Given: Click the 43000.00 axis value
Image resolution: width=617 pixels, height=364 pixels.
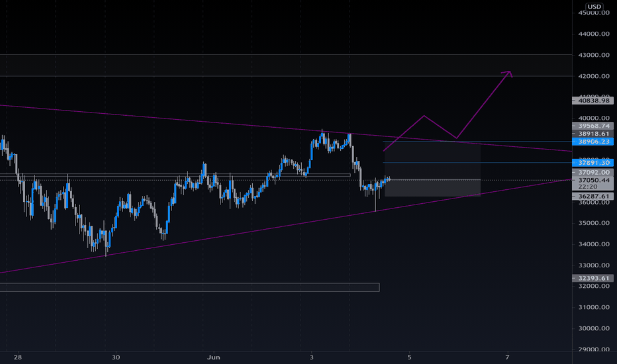Looking at the screenshot, I should [594, 55].
